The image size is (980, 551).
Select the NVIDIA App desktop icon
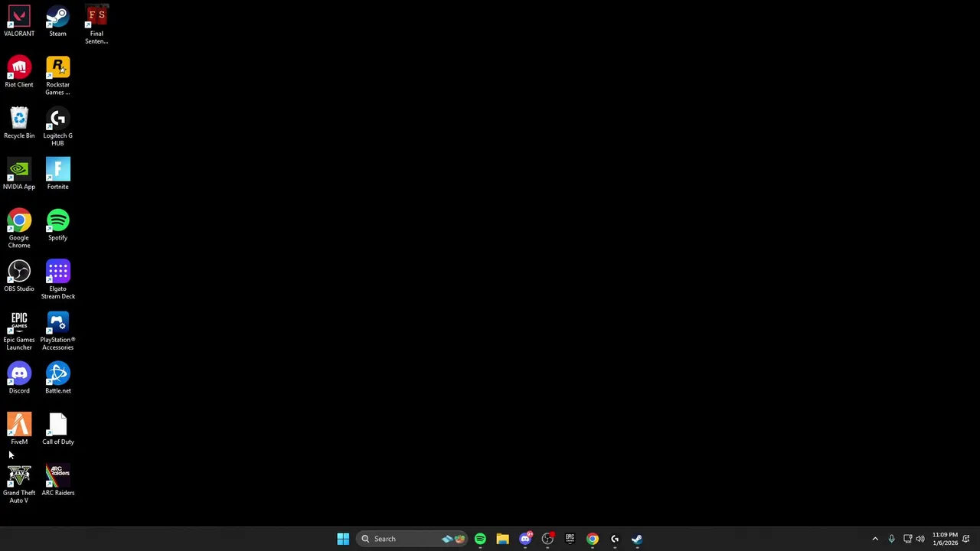coord(19,175)
